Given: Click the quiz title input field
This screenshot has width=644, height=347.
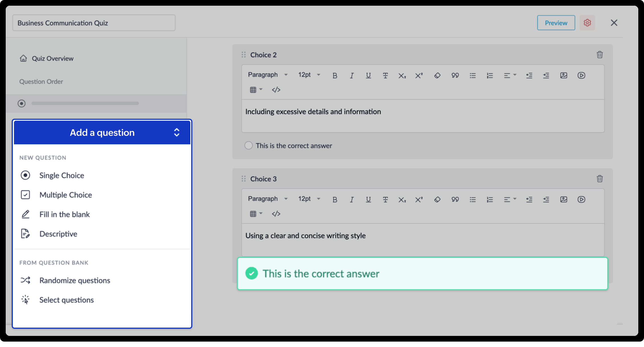Looking at the screenshot, I should tap(94, 23).
